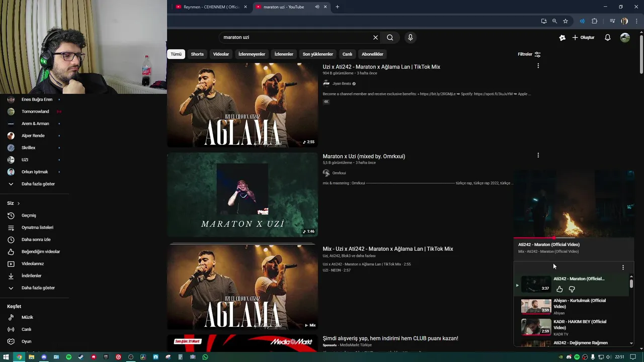Open the Chrome zoom magnifier icon
This screenshot has height=362, width=644.
point(554,21)
